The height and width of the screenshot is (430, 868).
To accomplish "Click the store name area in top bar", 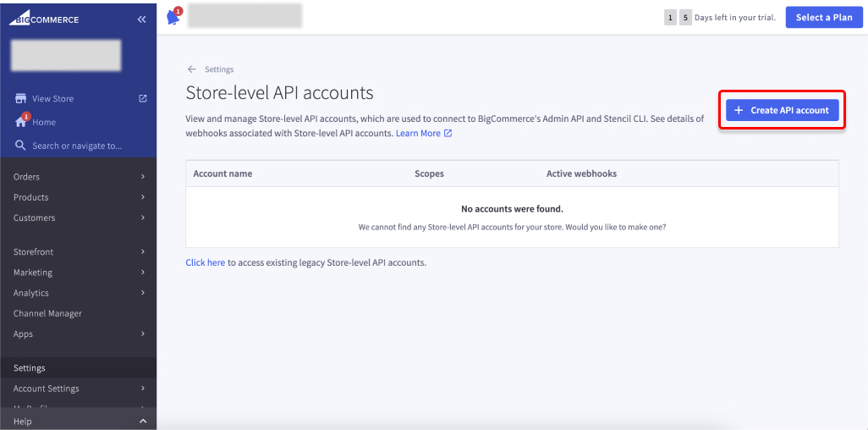I will pyautogui.click(x=244, y=15).
